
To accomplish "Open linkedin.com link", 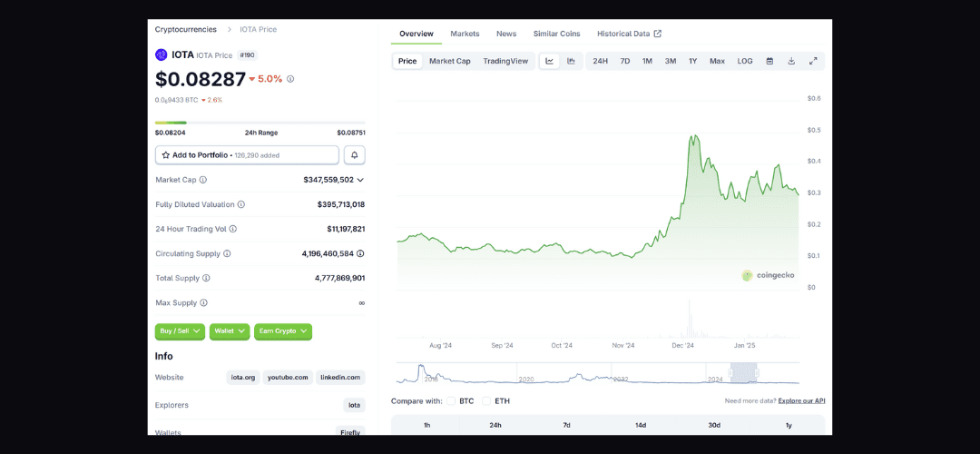I will 340,378.
